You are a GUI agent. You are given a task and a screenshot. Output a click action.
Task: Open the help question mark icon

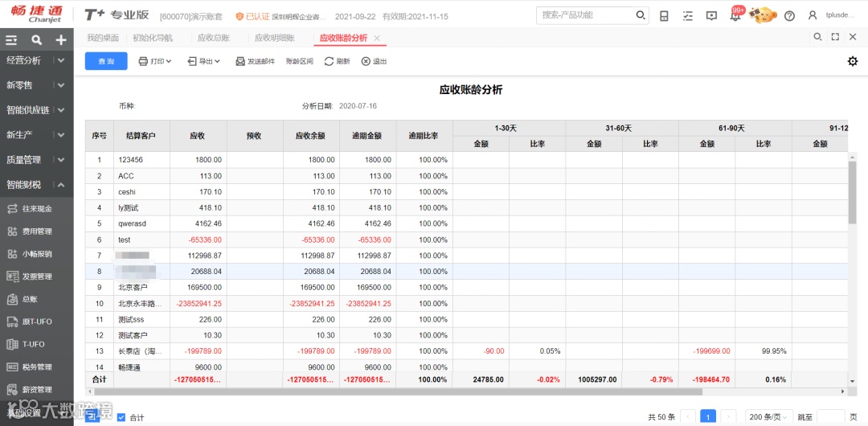(x=789, y=15)
